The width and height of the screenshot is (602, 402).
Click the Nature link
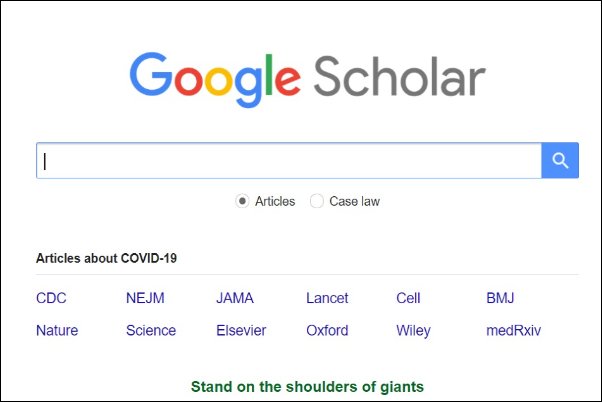pos(57,330)
